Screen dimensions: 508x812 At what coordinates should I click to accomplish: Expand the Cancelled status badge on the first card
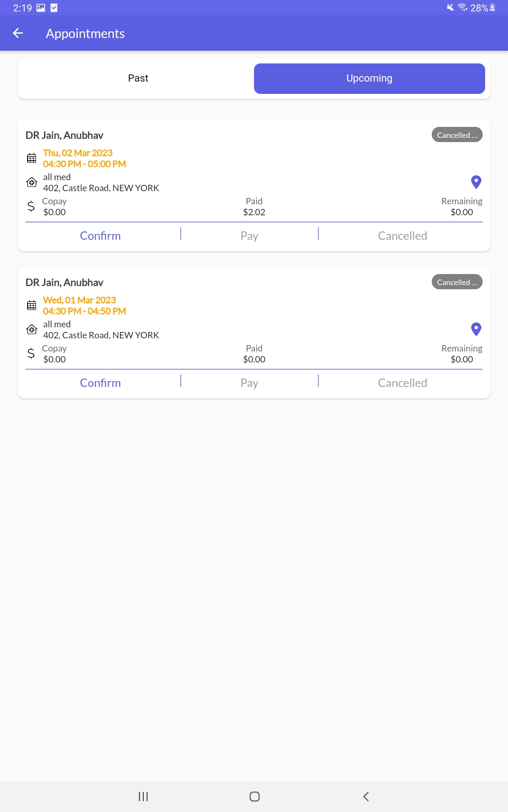click(x=457, y=135)
